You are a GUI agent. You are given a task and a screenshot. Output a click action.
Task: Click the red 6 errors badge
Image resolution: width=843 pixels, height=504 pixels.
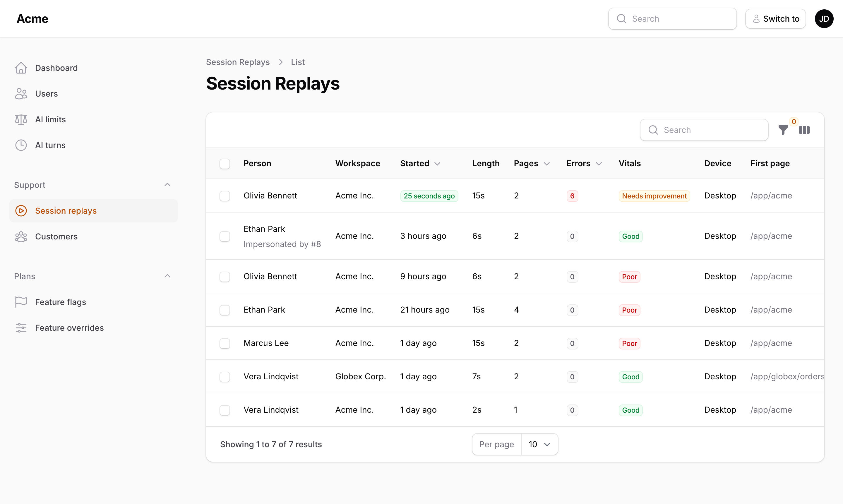coord(572,196)
